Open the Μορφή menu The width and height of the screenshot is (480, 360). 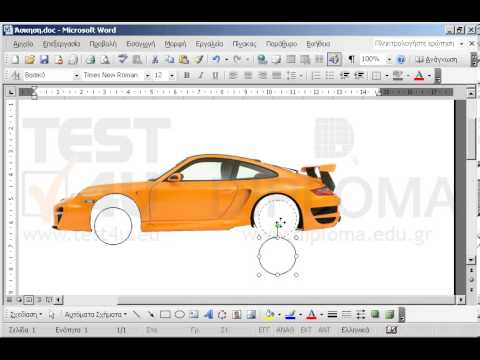pos(175,44)
